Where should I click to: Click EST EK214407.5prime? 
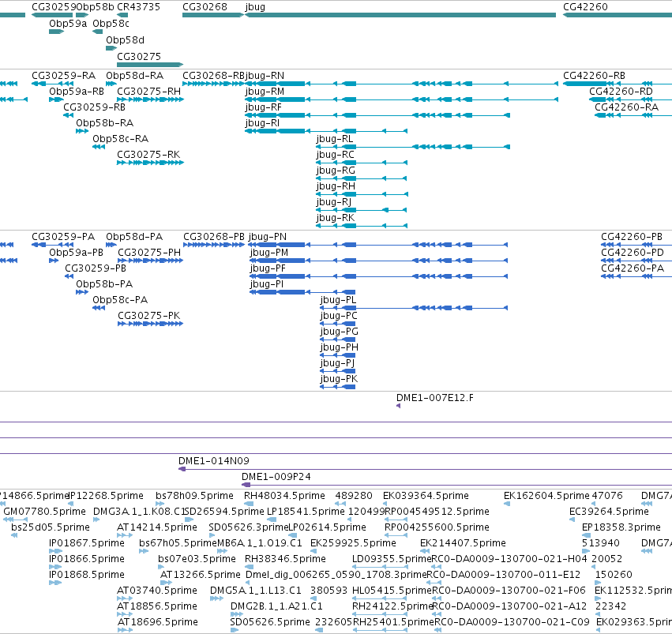(463, 543)
